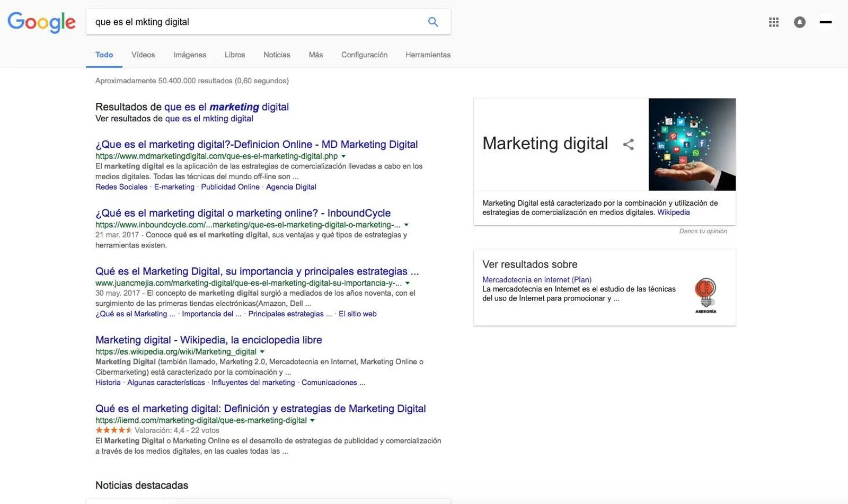Open the E-marketing sitelink

(174, 187)
